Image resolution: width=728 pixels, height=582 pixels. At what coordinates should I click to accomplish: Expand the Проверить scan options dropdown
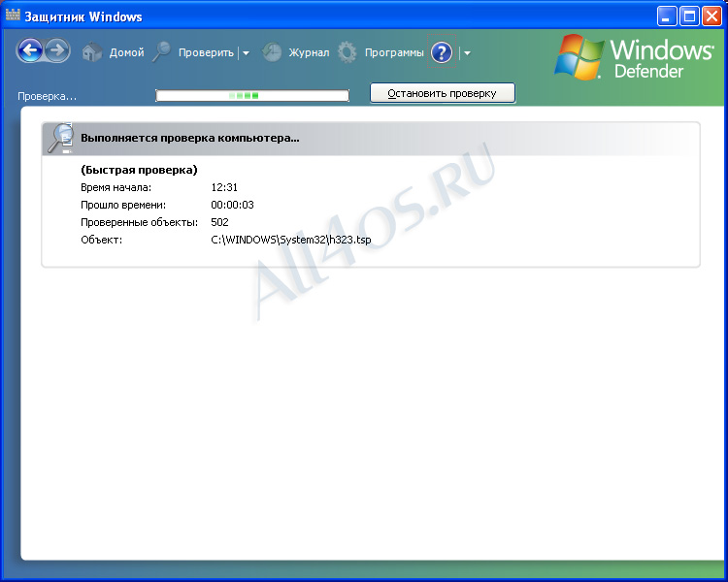coord(247,53)
